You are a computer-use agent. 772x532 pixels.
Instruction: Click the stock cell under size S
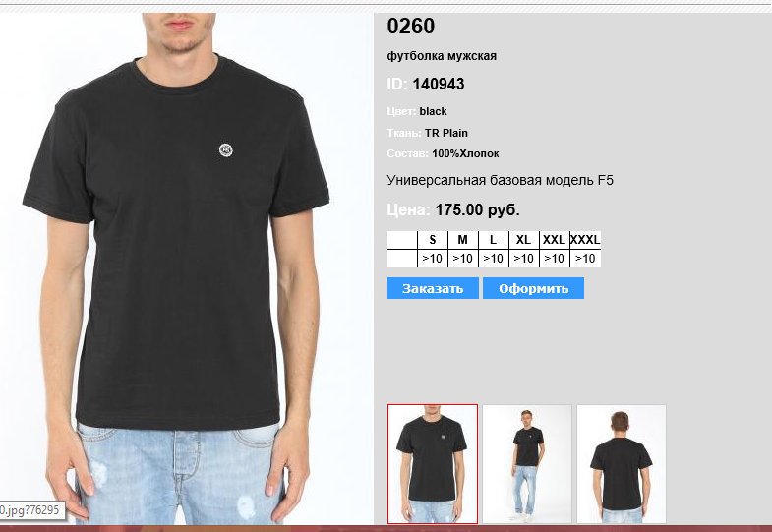tap(433, 259)
